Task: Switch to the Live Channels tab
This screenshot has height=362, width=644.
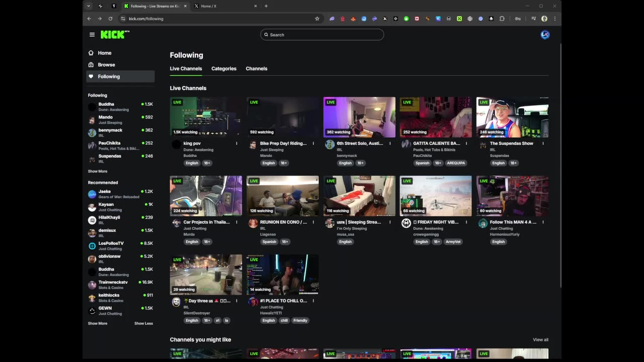Action: click(x=186, y=68)
